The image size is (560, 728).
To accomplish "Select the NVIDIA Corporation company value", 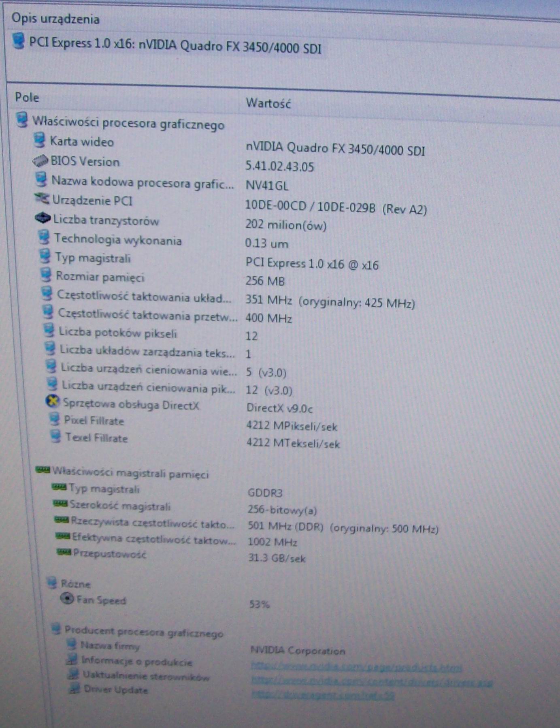I will coord(298,651).
